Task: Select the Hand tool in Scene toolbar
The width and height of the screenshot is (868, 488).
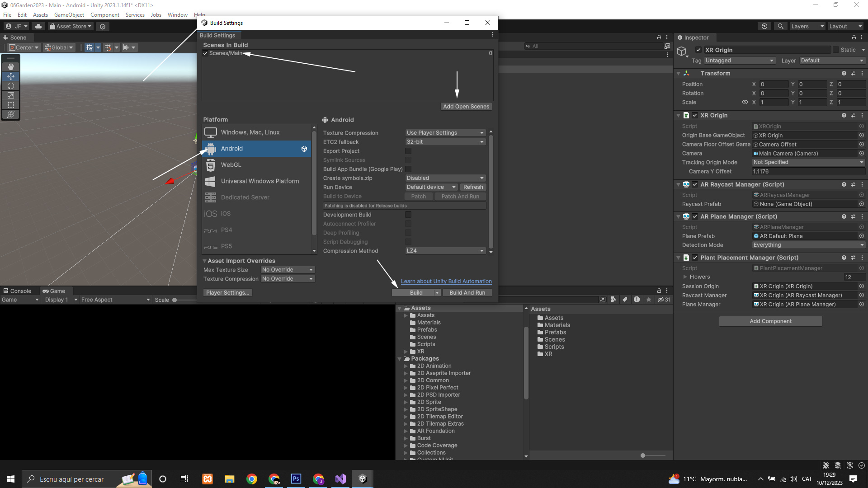Action: click(11, 67)
